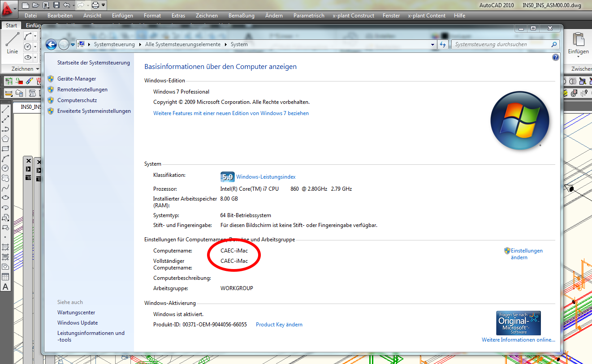Open the Bemaßung menu
This screenshot has height=364, width=592.
pos(242,16)
